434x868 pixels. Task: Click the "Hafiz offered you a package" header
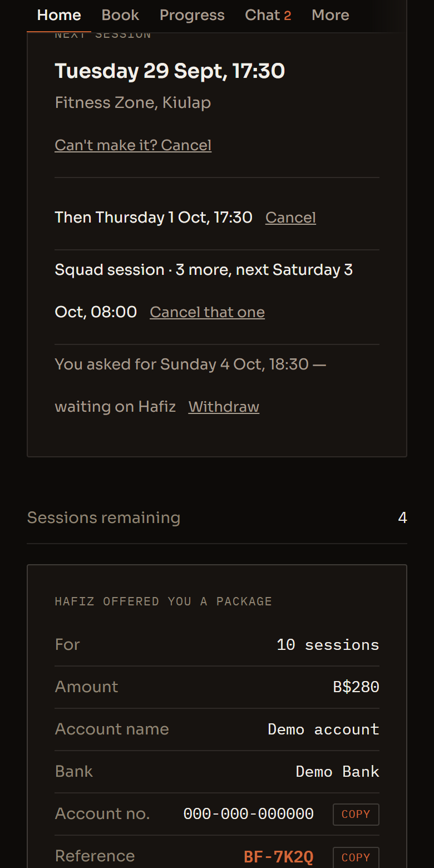coord(163,601)
